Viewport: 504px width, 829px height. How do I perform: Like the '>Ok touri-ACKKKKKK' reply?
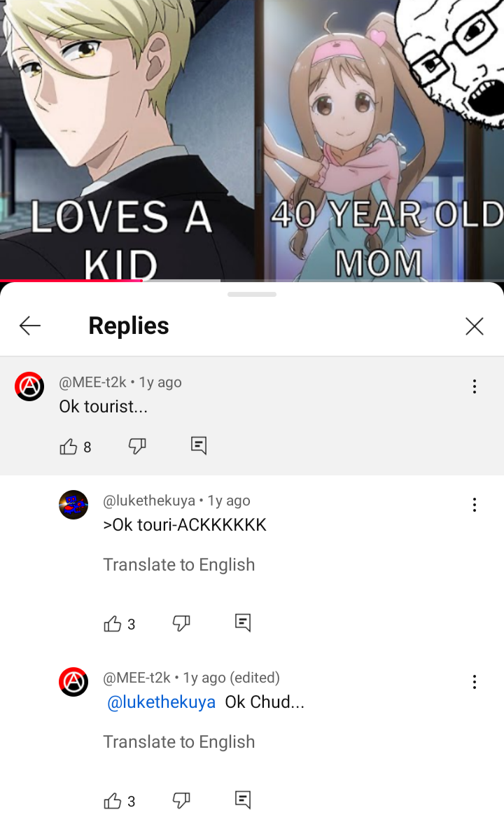[x=113, y=624]
